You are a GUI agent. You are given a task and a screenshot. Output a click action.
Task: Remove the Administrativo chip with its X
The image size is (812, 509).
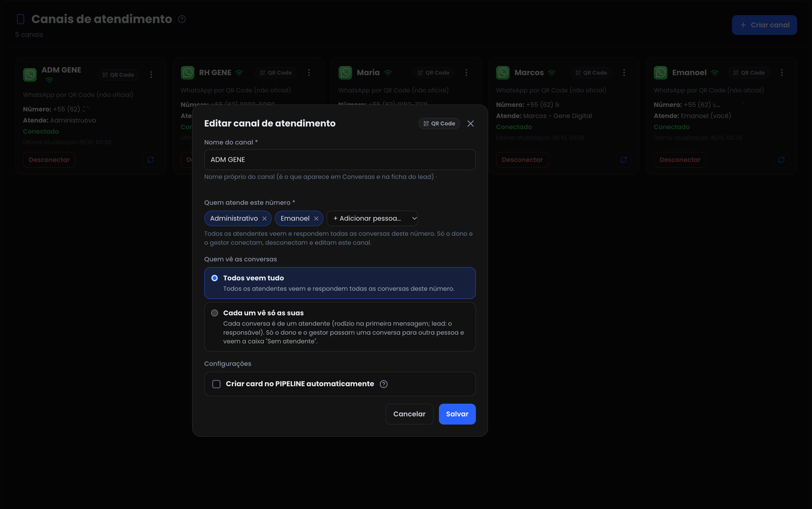pos(264,218)
